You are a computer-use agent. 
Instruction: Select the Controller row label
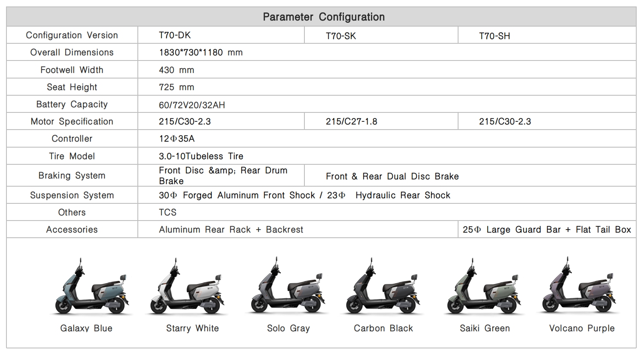click(x=72, y=139)
